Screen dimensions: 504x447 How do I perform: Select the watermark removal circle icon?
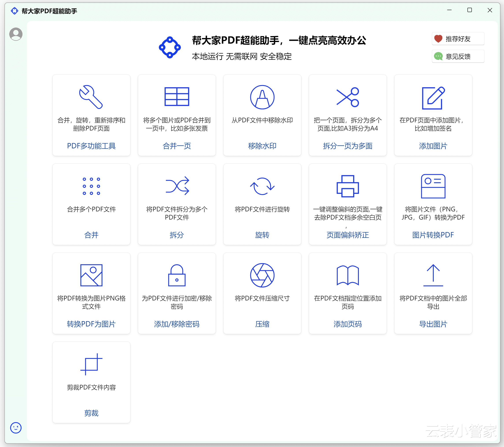[262, 97]
